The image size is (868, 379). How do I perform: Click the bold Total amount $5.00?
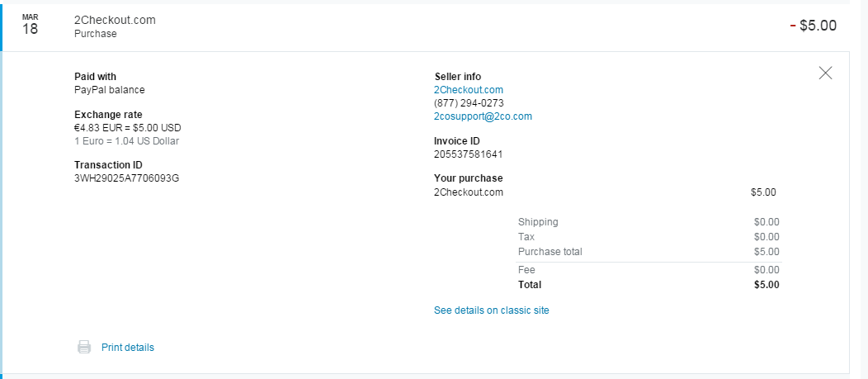[767, 285]
